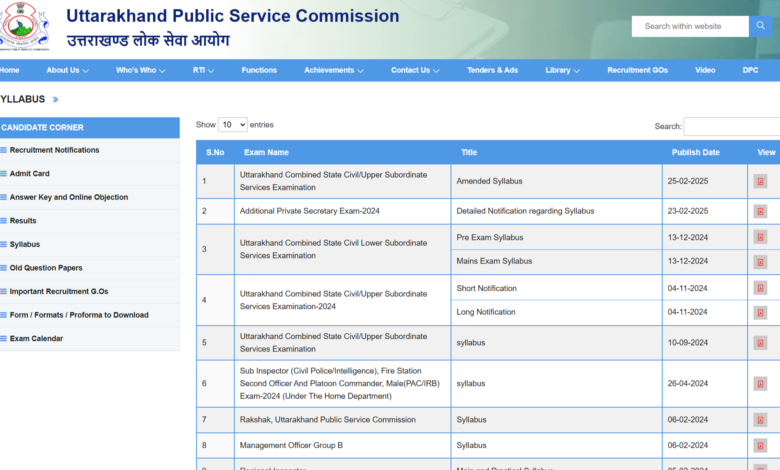
Task: Expand the Who's Who menu
Action: (x=140, y=70)
